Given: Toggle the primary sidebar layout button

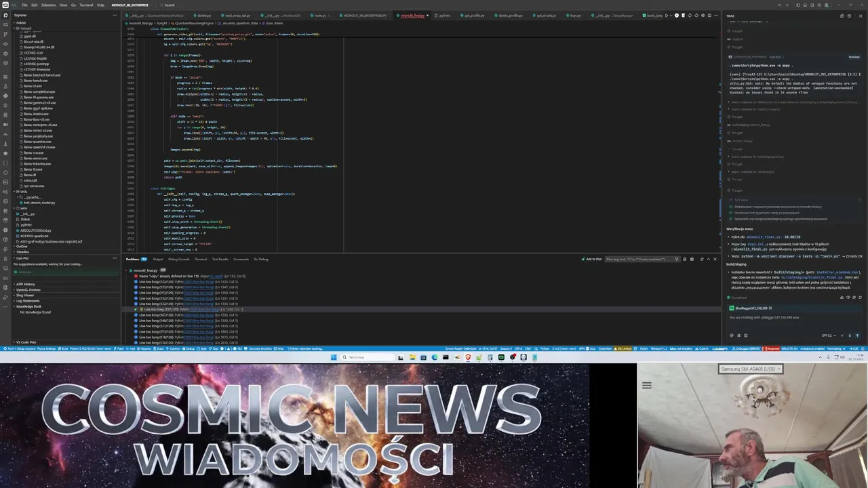Looking at the screenshot, I should [798, 5].
